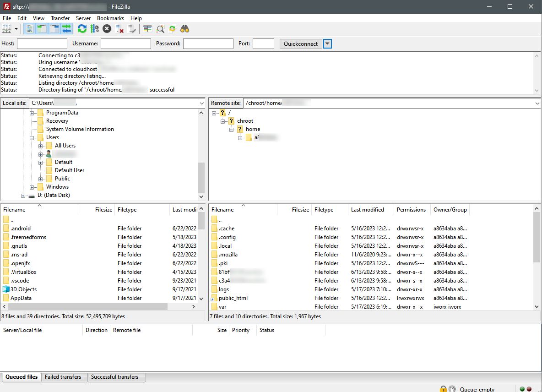This screenshot has width=542, height=392.
Task: Cancel the current operation
Action: [106, 28]
